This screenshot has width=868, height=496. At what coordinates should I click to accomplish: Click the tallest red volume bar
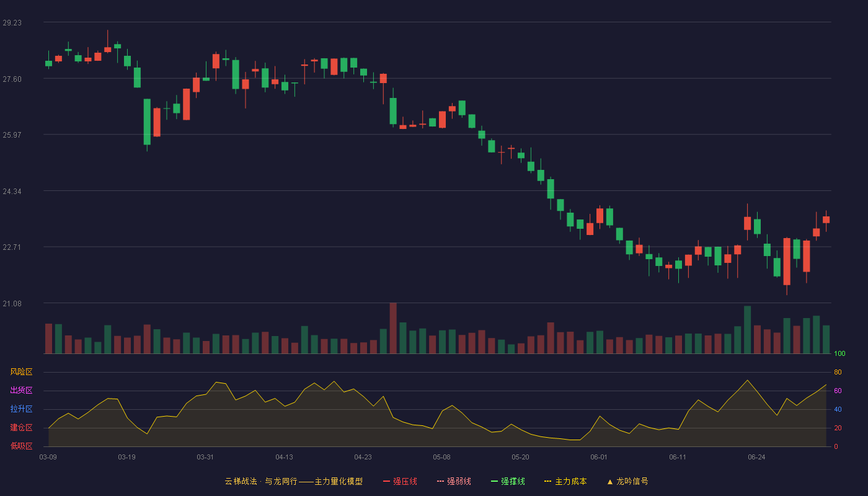pyautogui.click(x=393, y=328)
